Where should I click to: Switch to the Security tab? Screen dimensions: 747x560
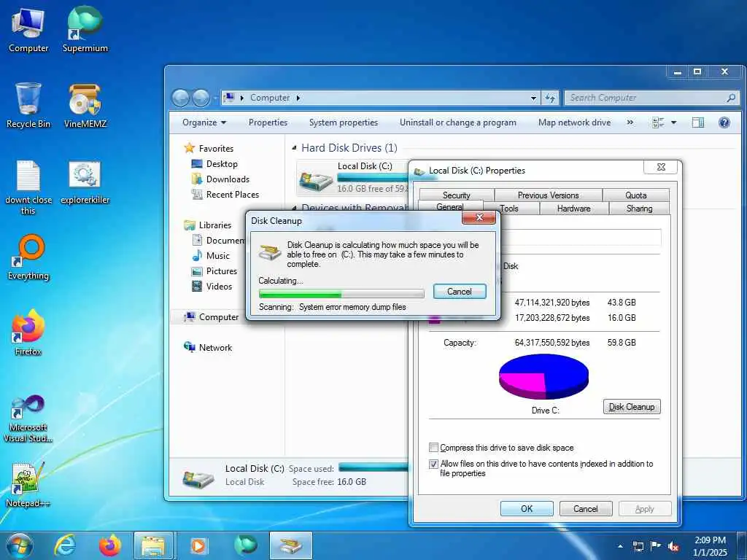point(457,195)
